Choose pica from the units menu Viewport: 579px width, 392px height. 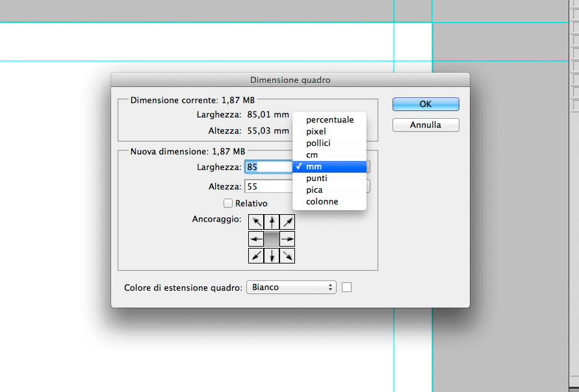tap(329, 190)
